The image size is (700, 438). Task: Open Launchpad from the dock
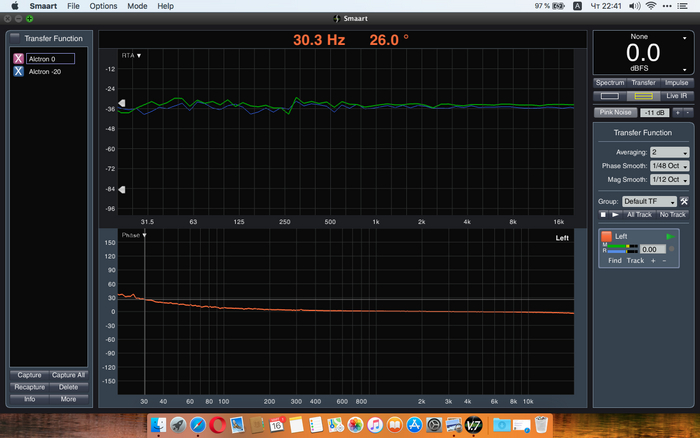click(179, 425)
